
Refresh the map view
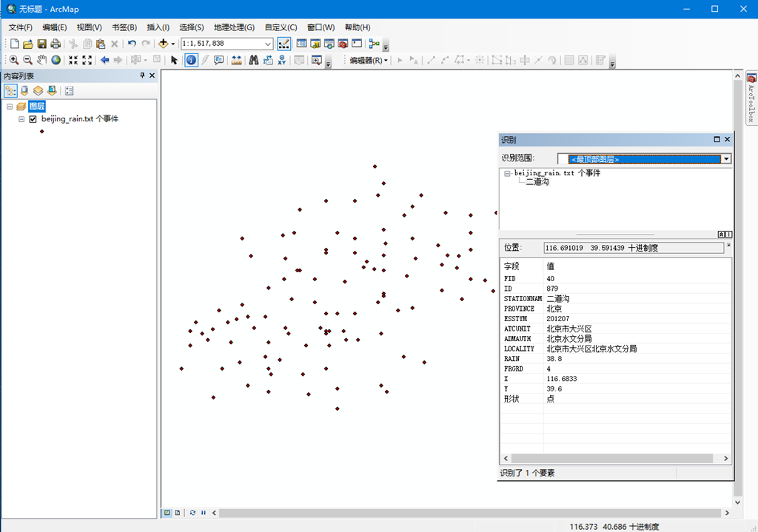coord(193,513)
